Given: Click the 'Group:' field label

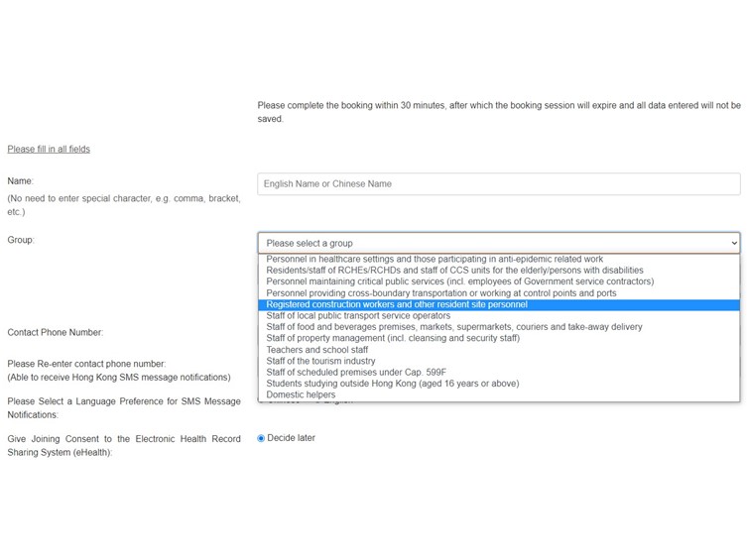Looking at the screenshot, I should point(21,240).
